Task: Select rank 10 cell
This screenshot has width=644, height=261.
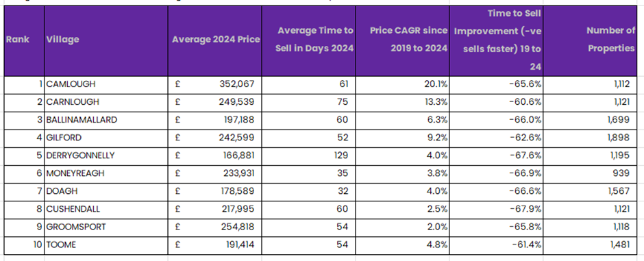Action: point(24,245)
